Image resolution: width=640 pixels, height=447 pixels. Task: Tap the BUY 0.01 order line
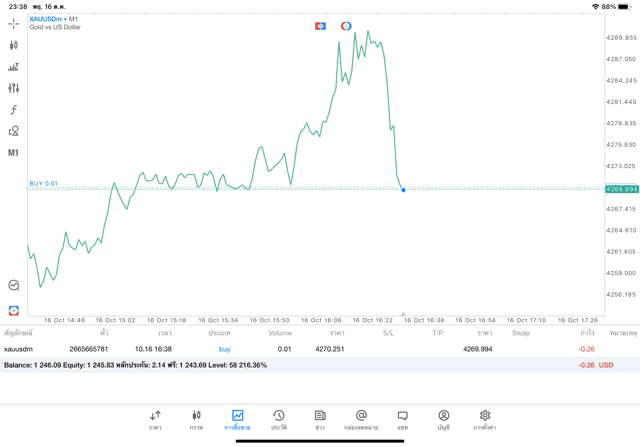pyautogui.click(x=44, y=184)
